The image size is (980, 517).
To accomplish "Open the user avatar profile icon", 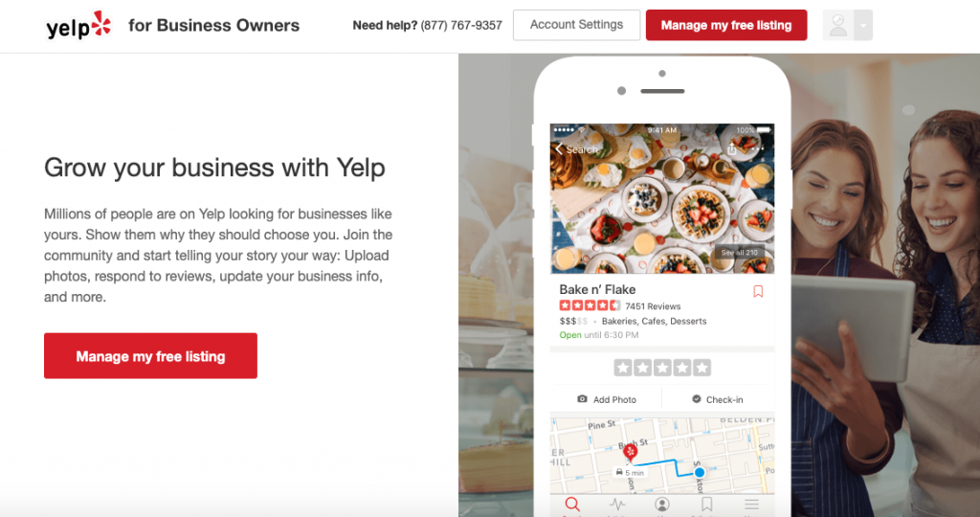I will (x=838, y=26).
